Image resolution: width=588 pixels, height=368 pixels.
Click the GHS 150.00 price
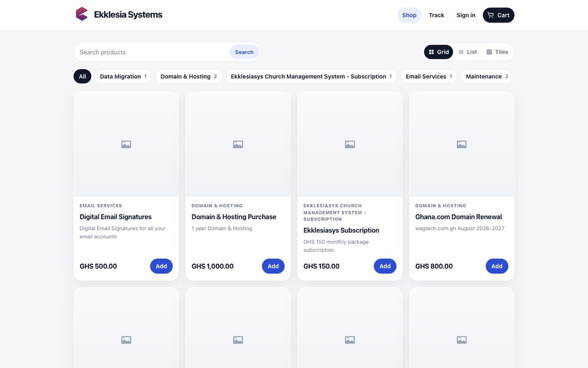[x=321, y=266]
